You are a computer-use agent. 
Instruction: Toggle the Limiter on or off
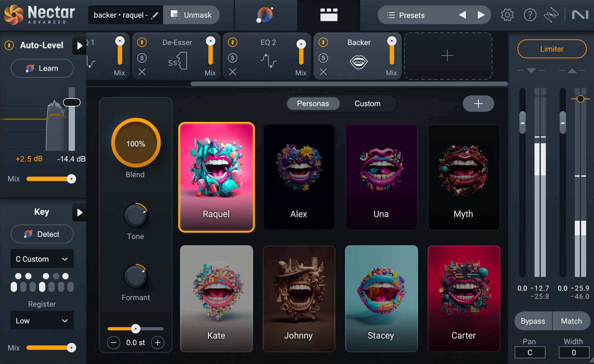click(x=552, y=49)
